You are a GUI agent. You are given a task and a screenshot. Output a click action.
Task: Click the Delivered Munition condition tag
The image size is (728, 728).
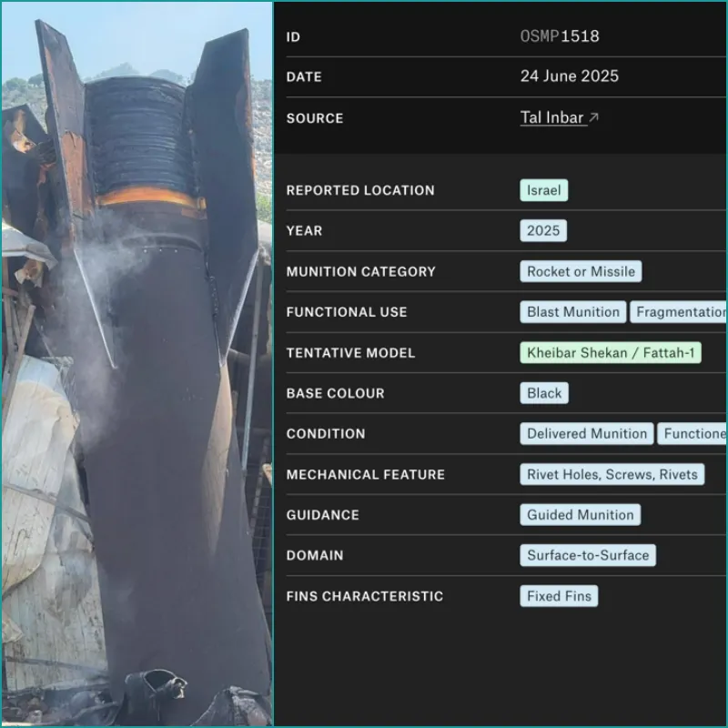click(x=587, y=434)
